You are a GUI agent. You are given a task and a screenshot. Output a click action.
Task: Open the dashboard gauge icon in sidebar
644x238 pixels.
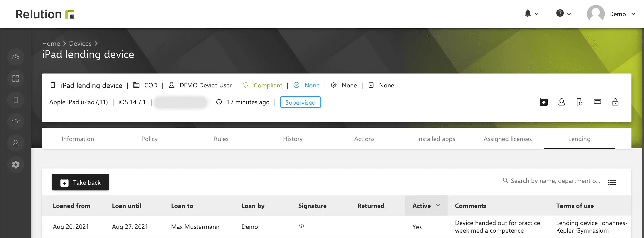[15, 57]
